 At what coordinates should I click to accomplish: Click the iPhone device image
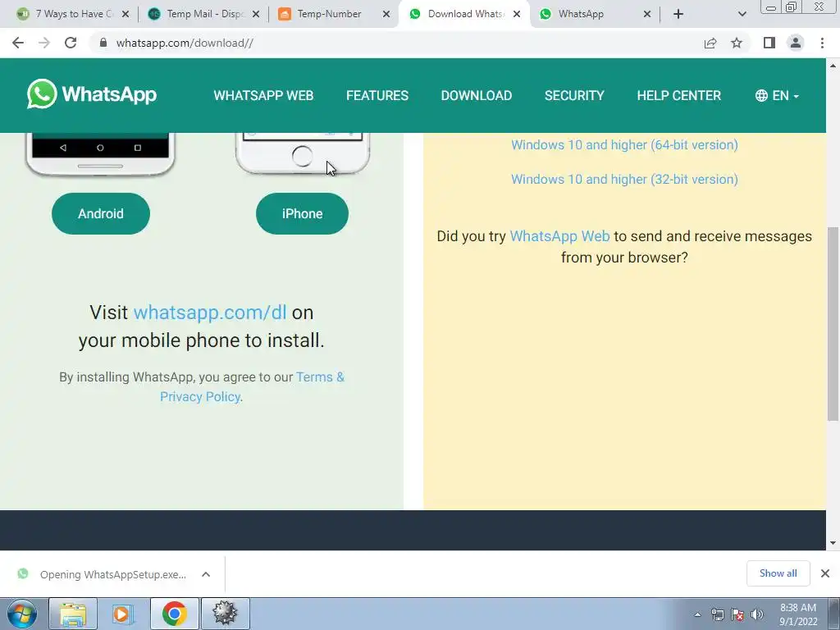coord(302,153)
